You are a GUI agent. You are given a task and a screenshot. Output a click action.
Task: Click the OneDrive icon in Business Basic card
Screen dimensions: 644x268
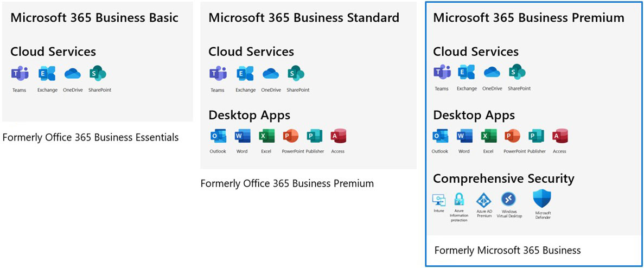point(73,74)
